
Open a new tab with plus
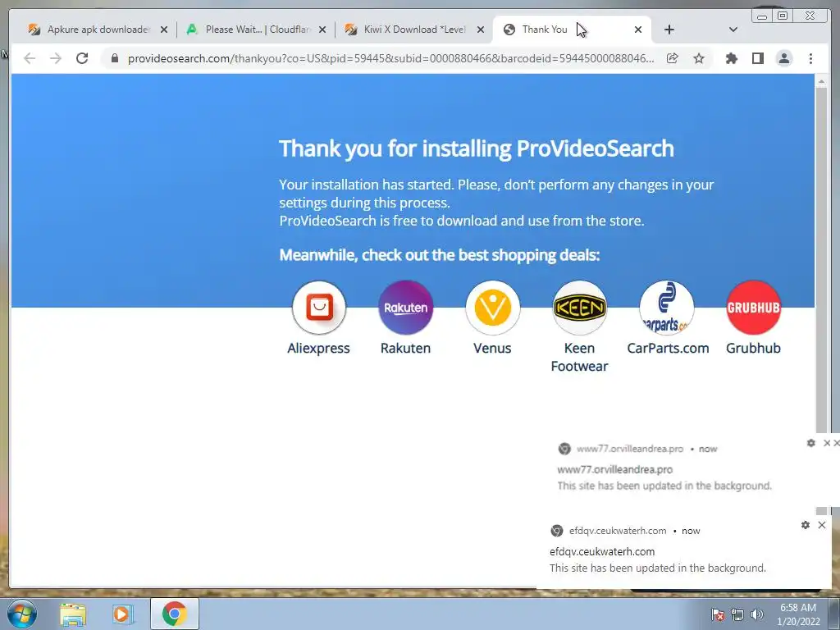point(669,30)
